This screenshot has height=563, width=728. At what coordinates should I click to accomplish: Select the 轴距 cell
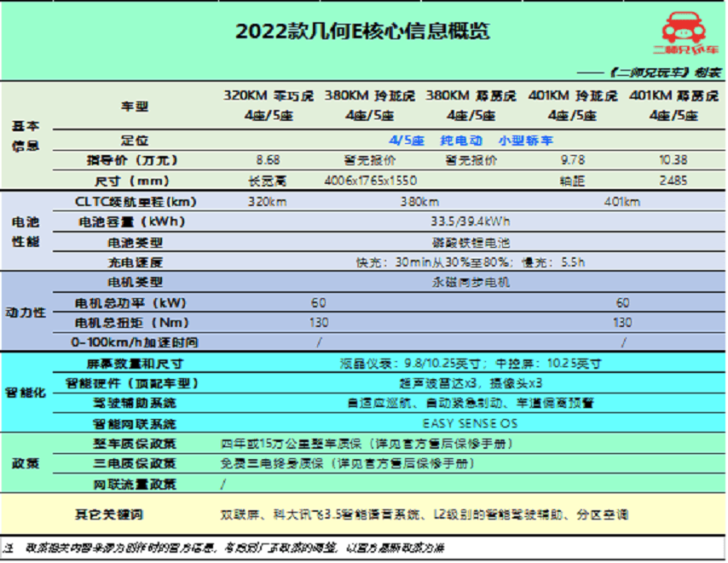(572, 181)
